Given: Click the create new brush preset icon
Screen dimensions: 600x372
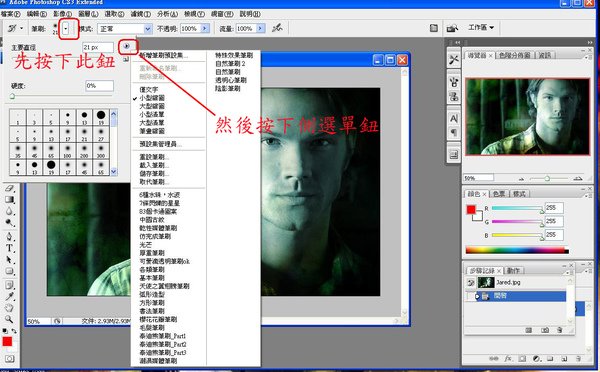Looking at the screenshot, I should coord(126,59).
